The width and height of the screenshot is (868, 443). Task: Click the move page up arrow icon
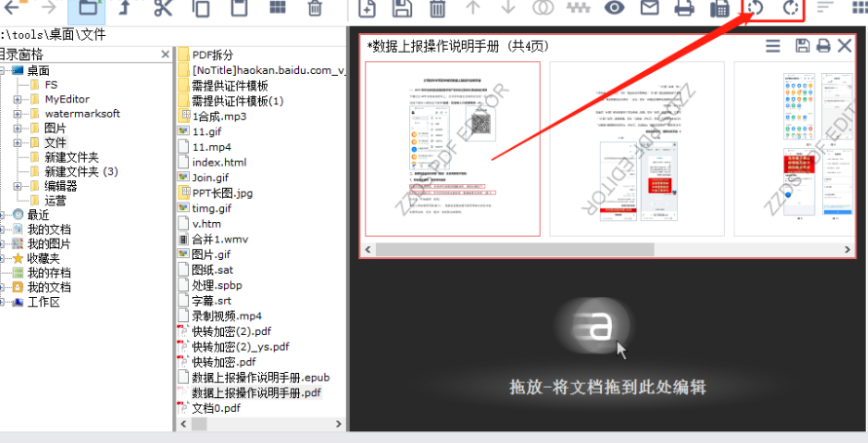[472, 7]
